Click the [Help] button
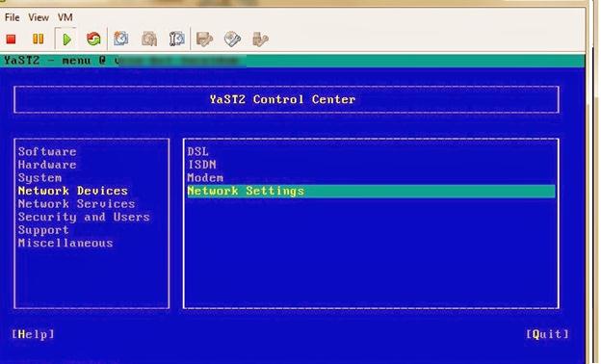The image size is (601, 364). tap(33, 334)
